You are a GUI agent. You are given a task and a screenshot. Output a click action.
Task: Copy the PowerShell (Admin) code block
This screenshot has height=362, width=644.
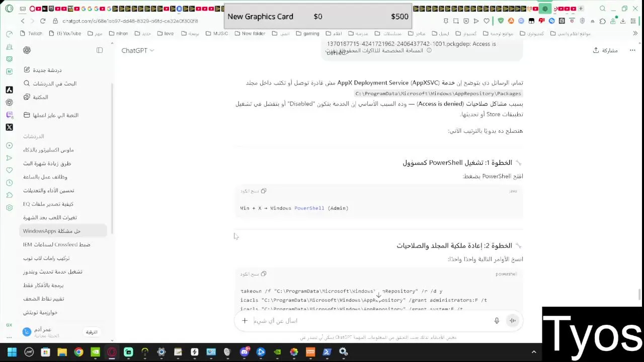point(253,191)
